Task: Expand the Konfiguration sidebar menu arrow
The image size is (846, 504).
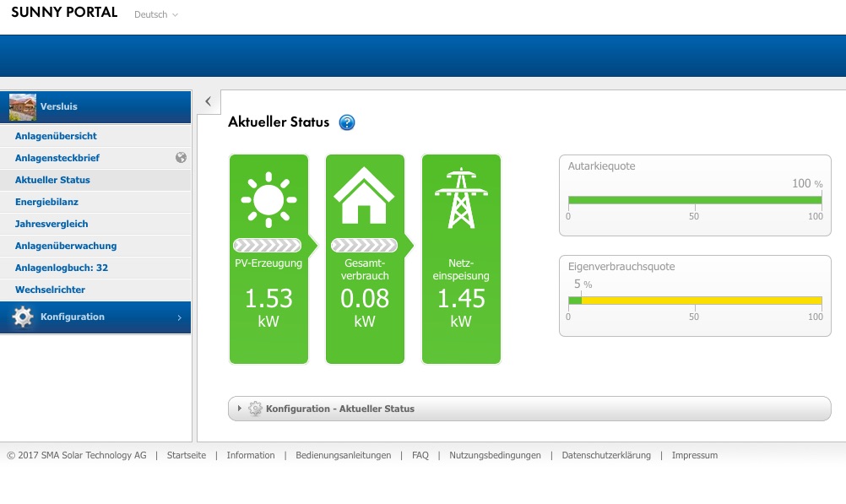Action: 179,317
